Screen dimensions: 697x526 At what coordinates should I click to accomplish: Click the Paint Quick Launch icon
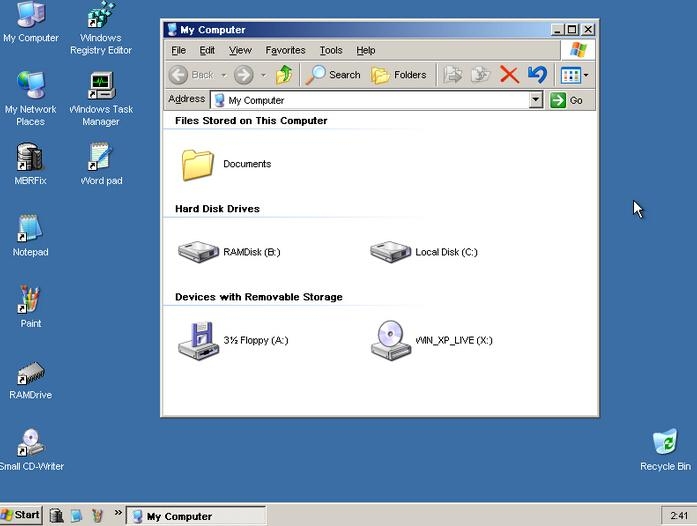pos(97,516)
